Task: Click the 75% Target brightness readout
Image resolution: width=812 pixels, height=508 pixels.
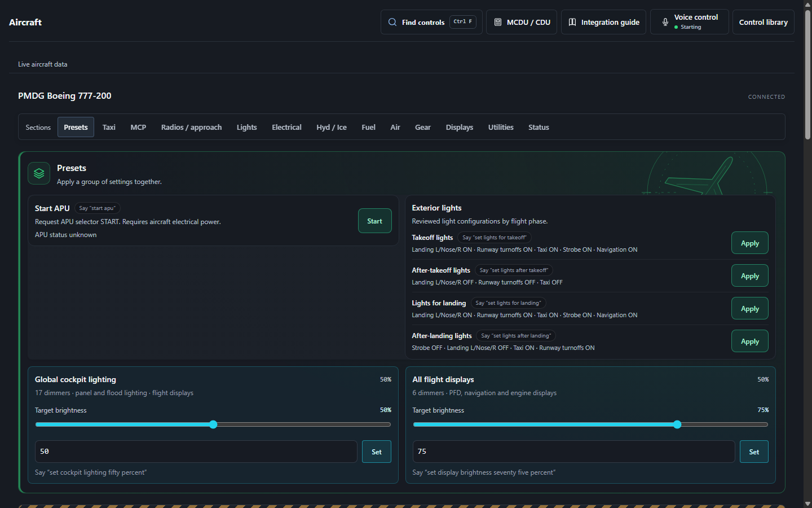Action: [x=763, y=410]
